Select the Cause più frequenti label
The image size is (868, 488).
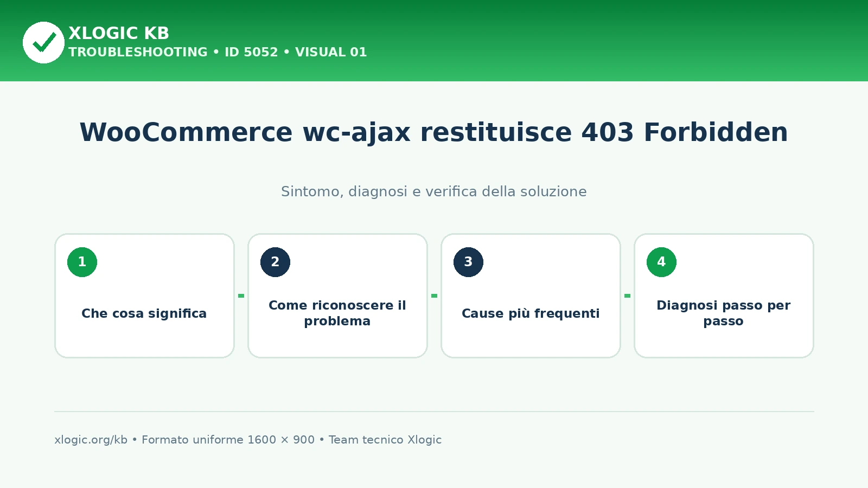pyautogui.click(x=531, y=313)
